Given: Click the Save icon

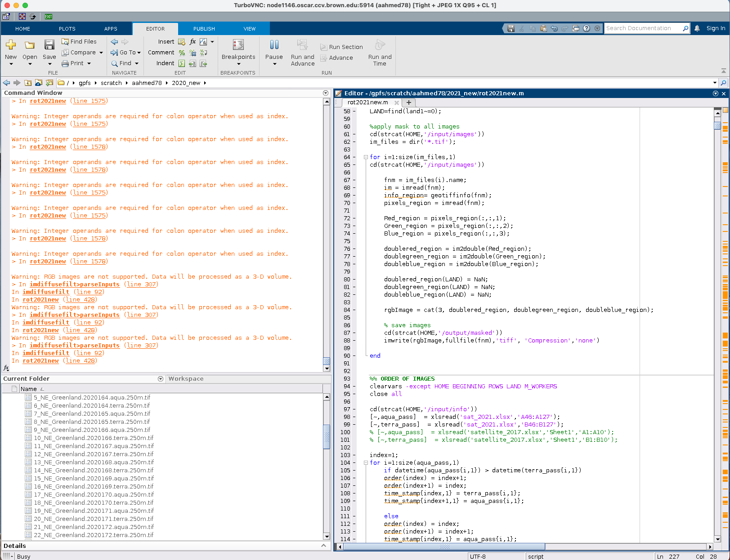Looking at the screenshot, I should [x=49, y=45].
